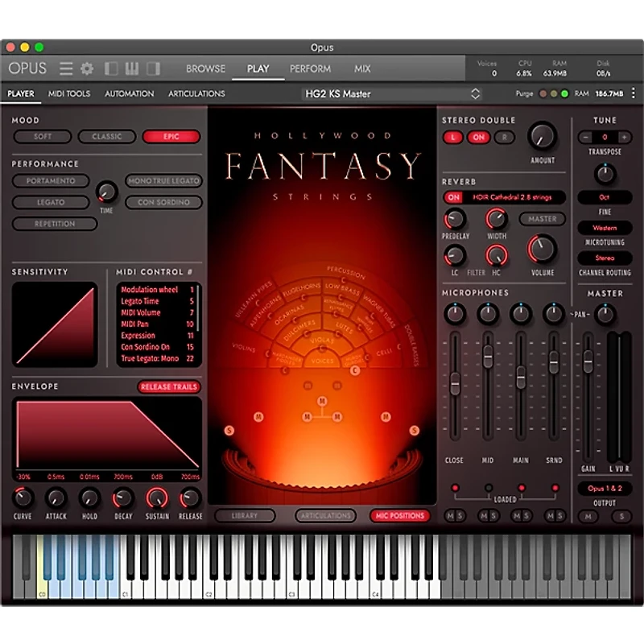Click the hamburger menu icon next to OPUS

pos(66,68)
